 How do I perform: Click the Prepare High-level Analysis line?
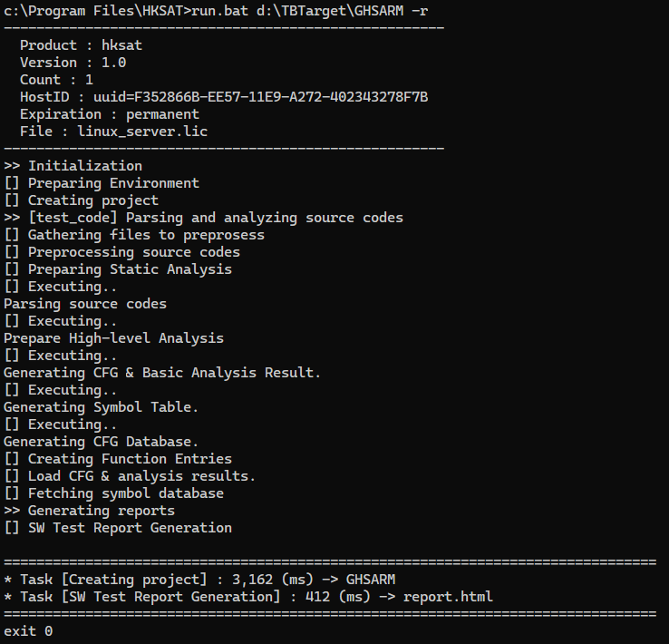click(113, 338)
